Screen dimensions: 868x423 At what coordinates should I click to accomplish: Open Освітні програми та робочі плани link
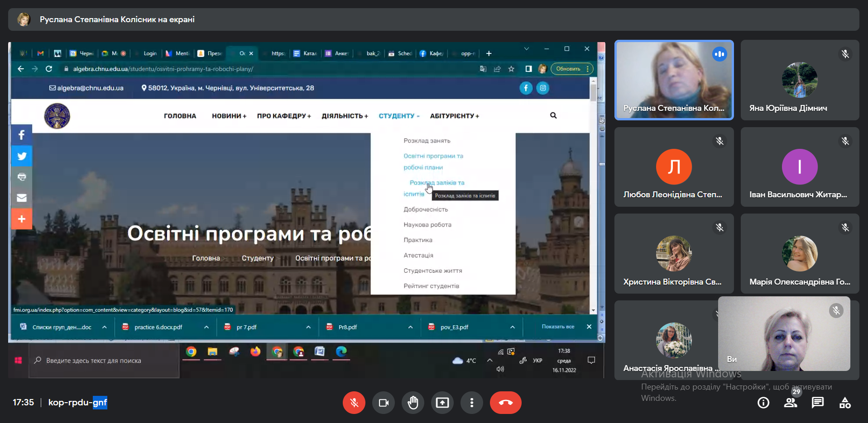pyautogui.click(x=433, y=162)
